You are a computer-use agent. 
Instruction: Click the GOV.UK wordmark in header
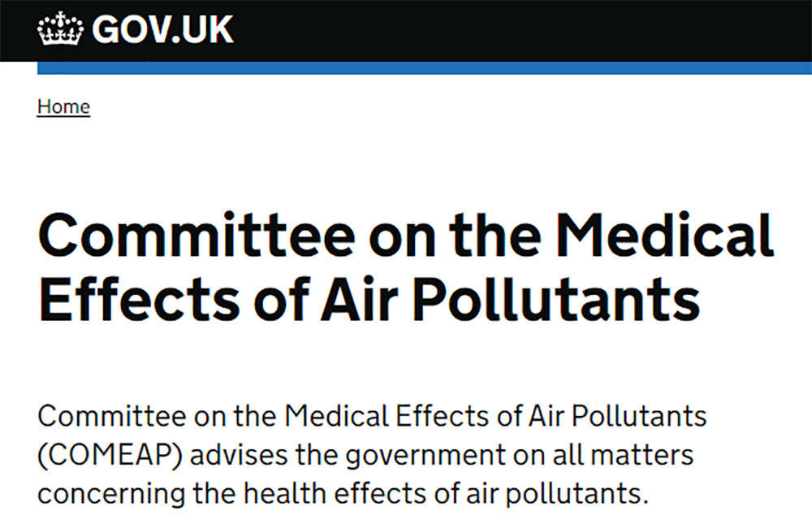coord(162,30)
